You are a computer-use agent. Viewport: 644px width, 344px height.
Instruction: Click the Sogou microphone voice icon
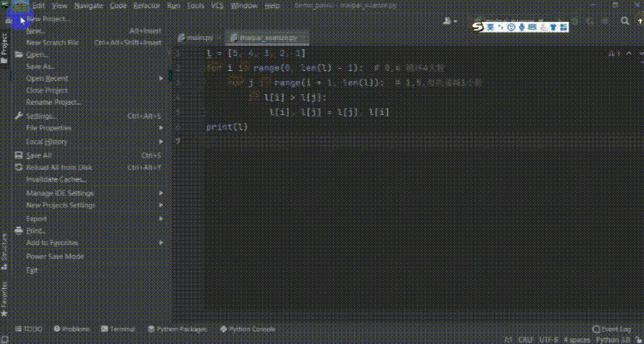pos(522,28)
